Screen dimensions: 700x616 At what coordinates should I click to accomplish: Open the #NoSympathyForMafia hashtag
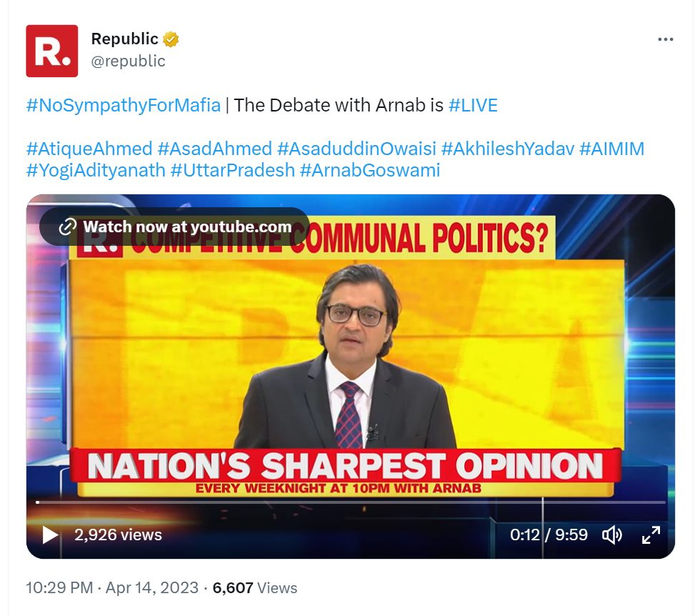click(123, 106)
